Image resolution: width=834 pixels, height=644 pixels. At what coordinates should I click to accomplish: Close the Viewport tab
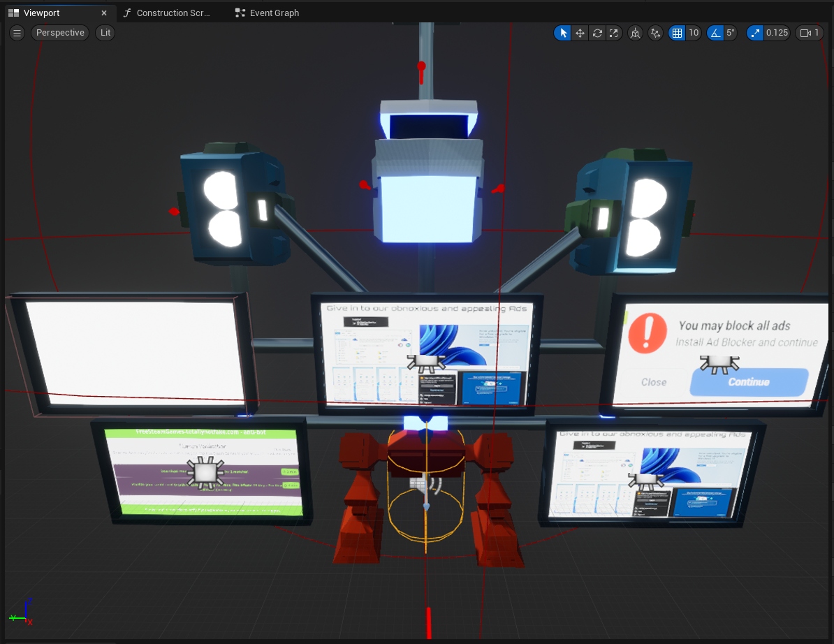coord(103,13)
